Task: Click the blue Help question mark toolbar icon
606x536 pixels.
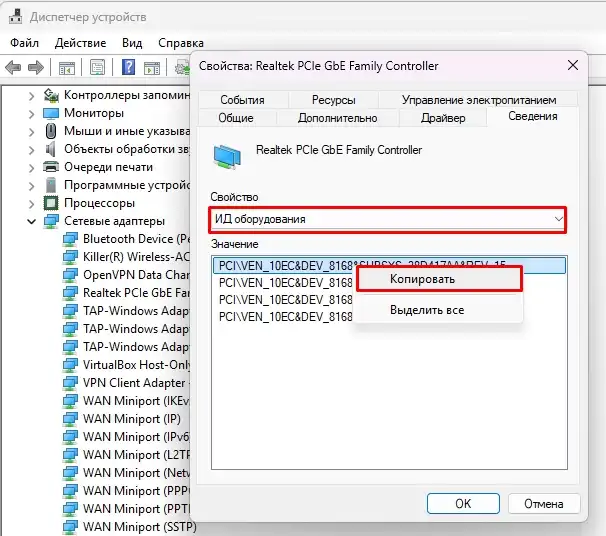Action: coord(128,68)
